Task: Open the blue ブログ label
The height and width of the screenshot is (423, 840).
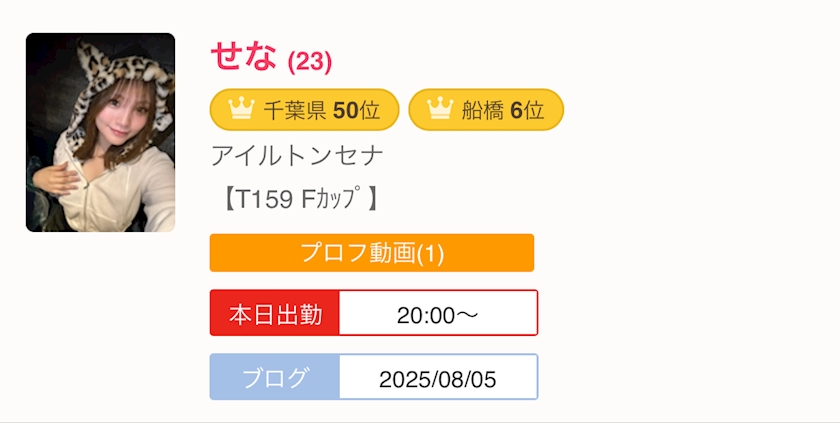Action: [x=275, y=378]
